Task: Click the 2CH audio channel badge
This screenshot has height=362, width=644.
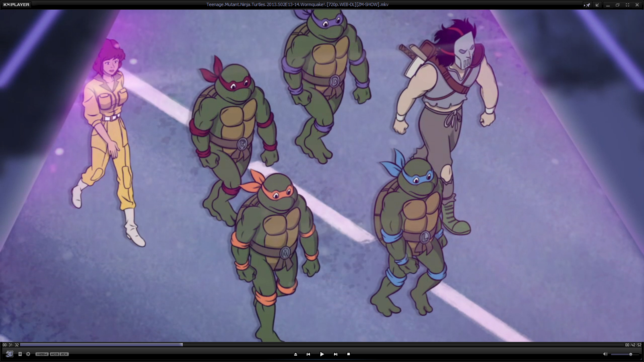Action: (x=64, y=354)
